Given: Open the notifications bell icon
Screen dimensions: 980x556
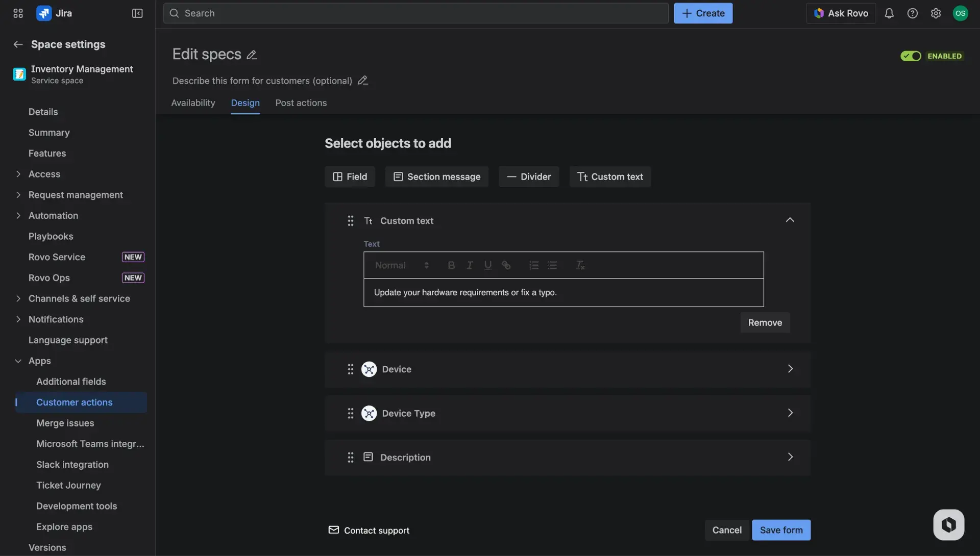Looking at the screenshot, I should 889,13.
